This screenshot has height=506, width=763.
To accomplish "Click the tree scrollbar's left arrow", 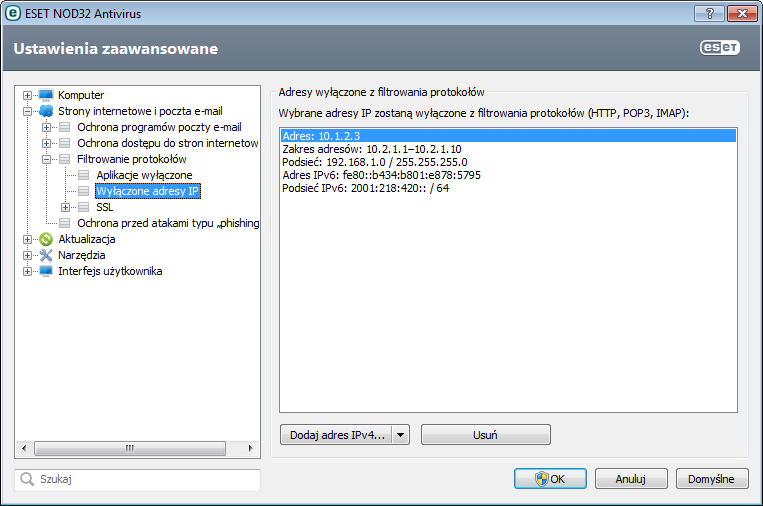I will coord(24,448).
